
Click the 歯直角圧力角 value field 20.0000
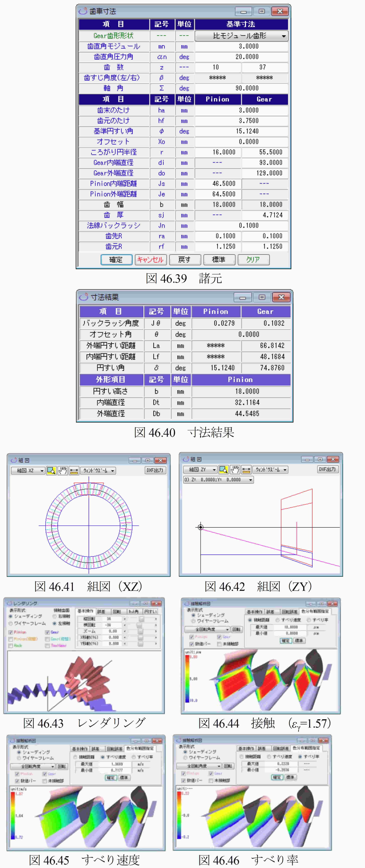pos(241,57)
